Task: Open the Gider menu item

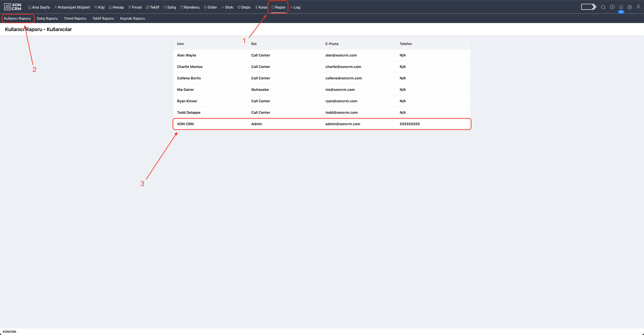Action: pyautogui.click(x=211, y=7)
